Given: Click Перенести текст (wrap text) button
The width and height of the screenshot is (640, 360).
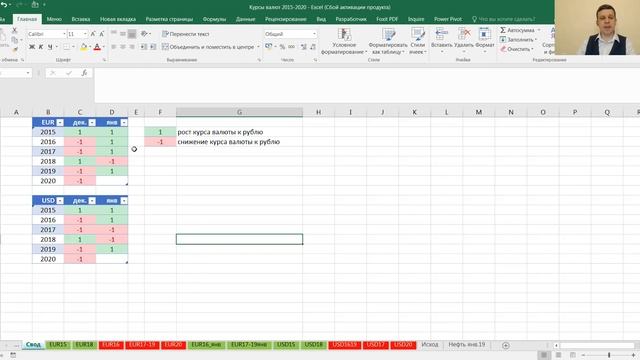Looking at the screenshot, I should (x=186, y=34).
